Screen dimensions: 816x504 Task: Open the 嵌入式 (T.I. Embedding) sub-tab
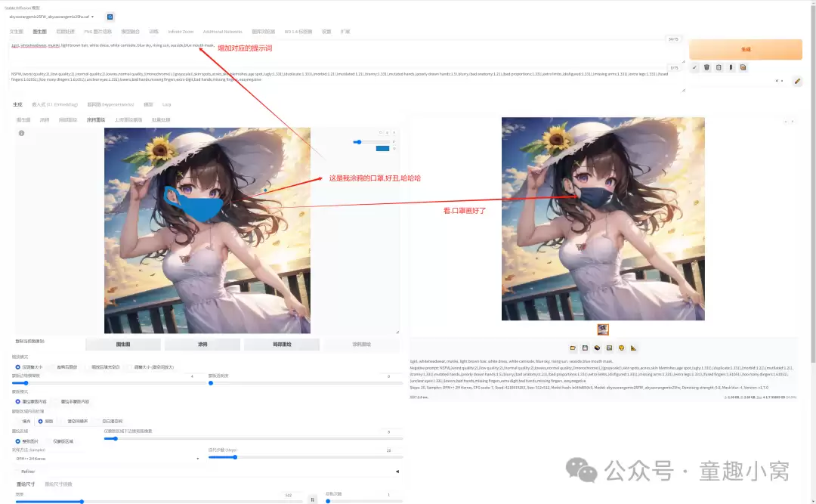(54, 104)
